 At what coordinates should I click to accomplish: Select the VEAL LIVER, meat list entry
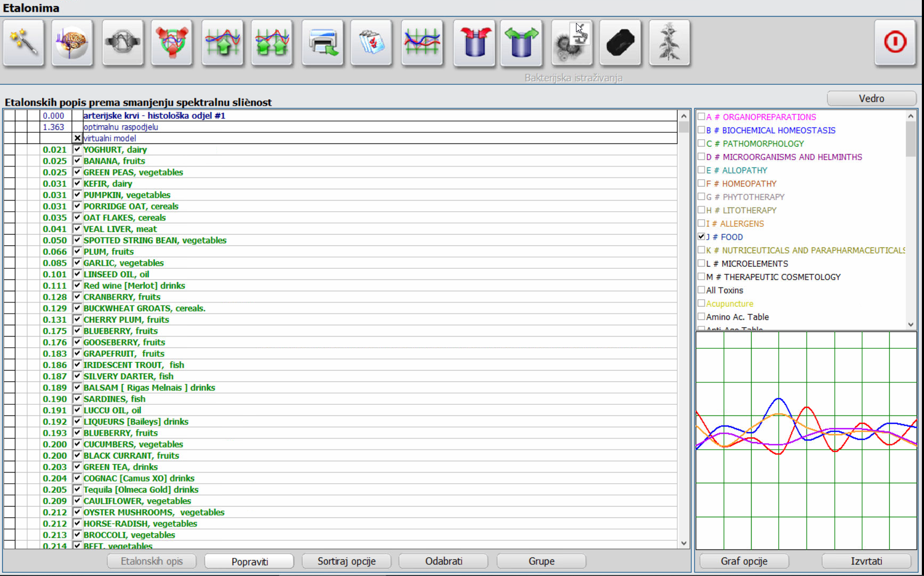[120, 229]
